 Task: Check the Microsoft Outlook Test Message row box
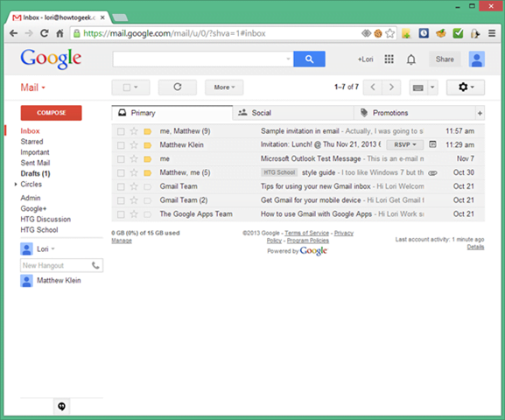(x=121, y=159)
